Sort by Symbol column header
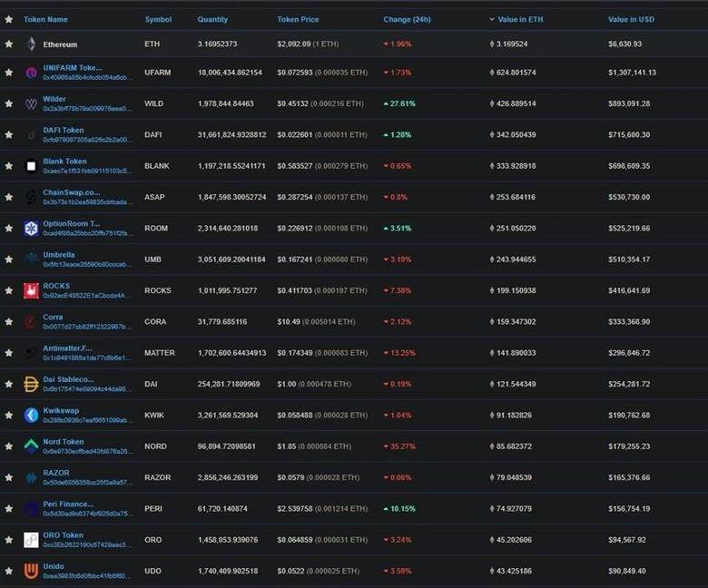Image resolution: width=708 pixels, height=588 pixels. point(158,19)
